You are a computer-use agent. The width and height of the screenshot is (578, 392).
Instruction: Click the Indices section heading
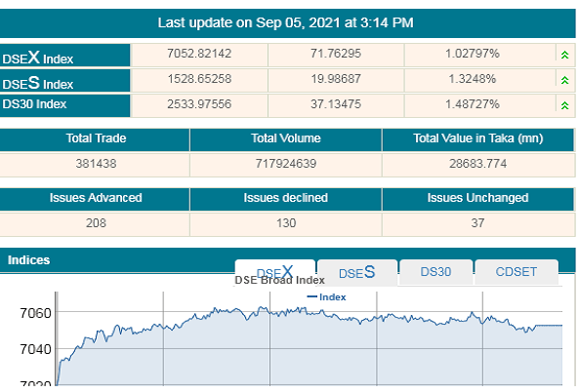tap(28, 260)
